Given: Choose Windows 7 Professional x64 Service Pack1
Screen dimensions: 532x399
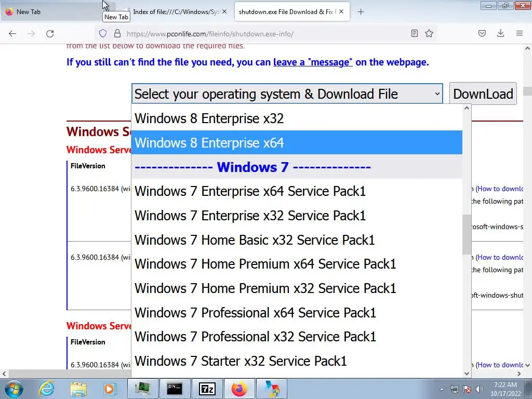Looking at the screenshot, I should point(297,312).
